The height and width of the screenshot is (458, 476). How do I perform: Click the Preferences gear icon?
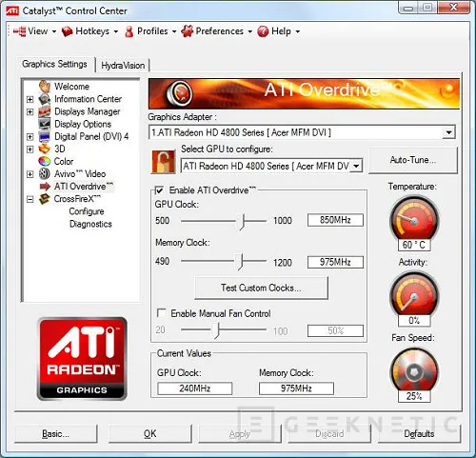pos(187,31)
